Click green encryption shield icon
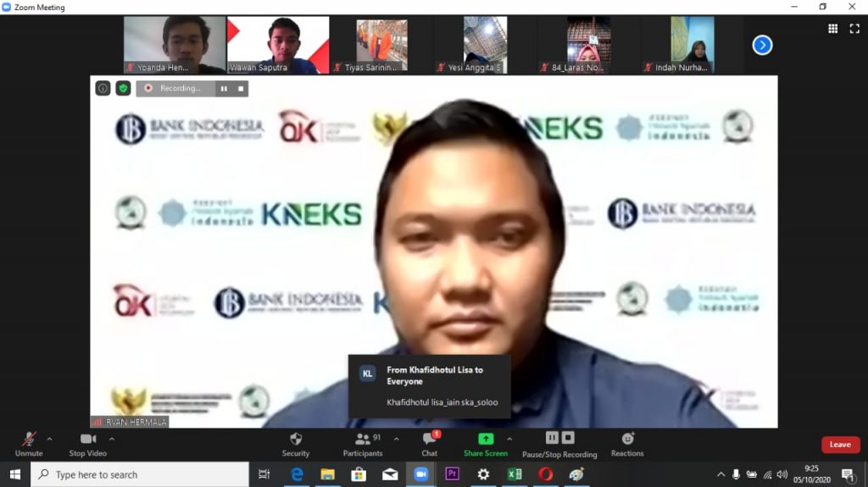 (x=124, y=89)
